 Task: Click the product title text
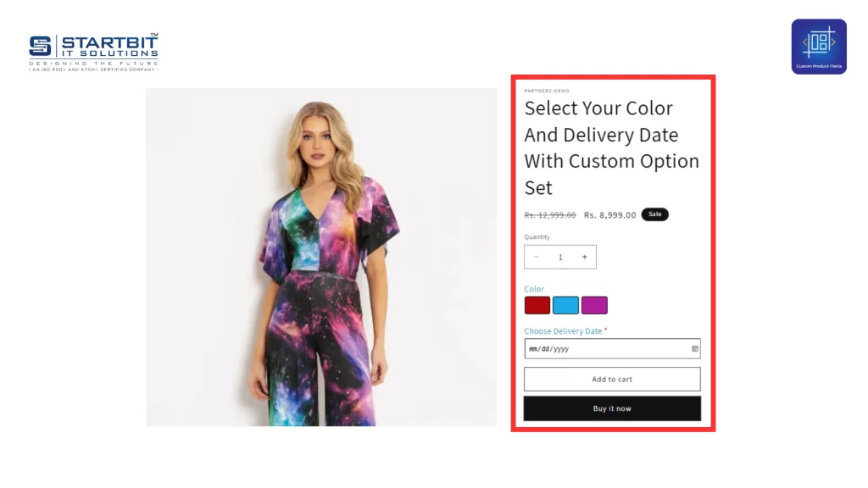pyautogui.click(x=611, y=147)
